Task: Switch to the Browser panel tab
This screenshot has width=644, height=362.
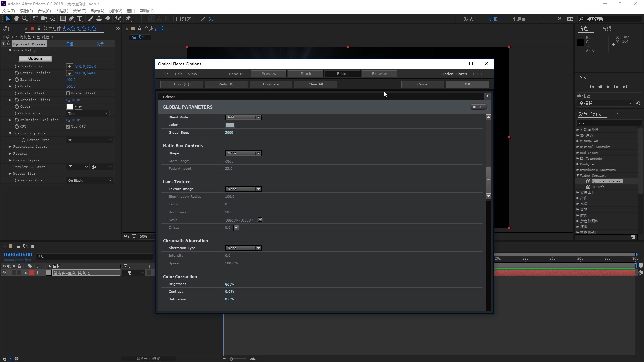Action: click(379, 74)
